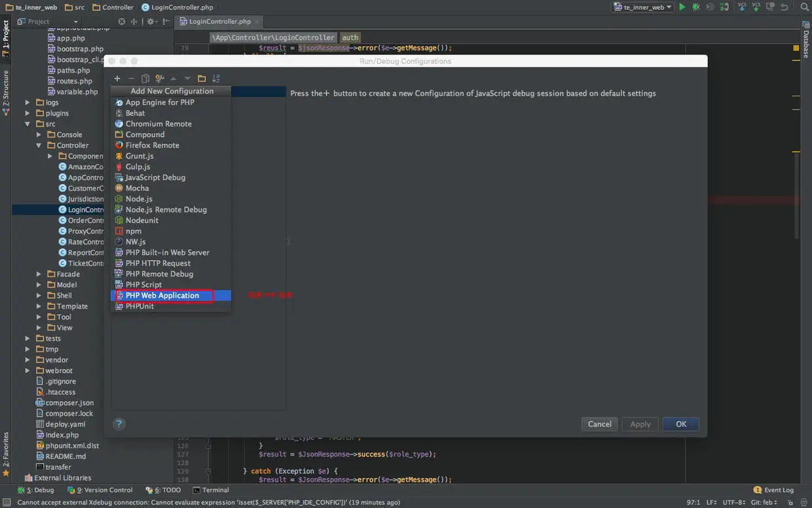Viewport: 812px width, 508px height.
Task: Click the plus Add New Configuration icon
Action: coord(117,79)
